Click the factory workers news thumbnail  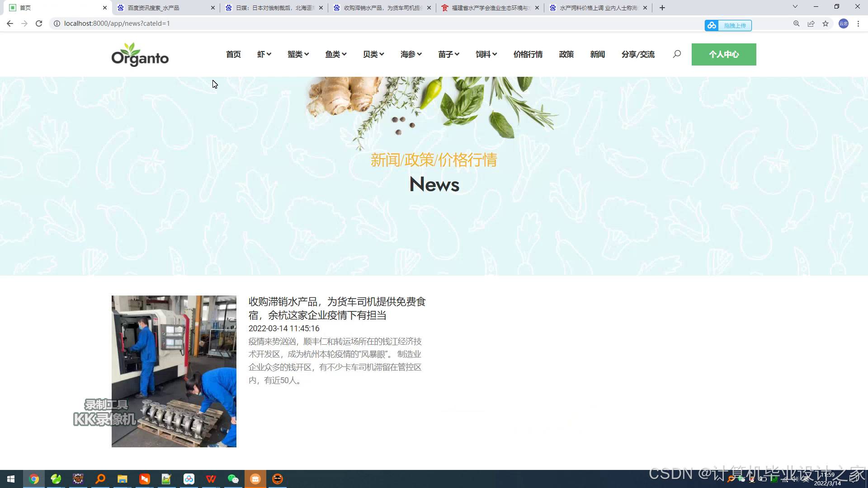tap(174, 371)
